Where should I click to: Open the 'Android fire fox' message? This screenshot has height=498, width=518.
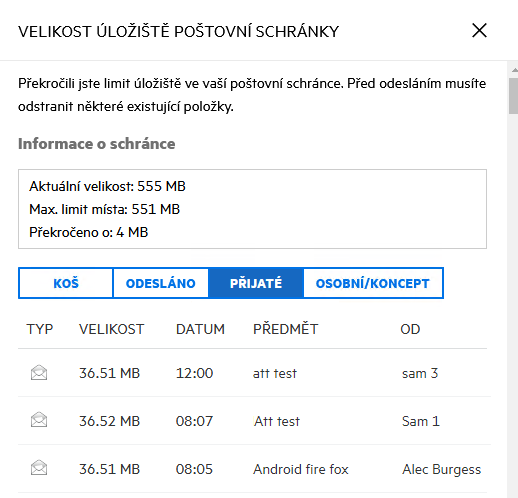(x=301, y=469)
